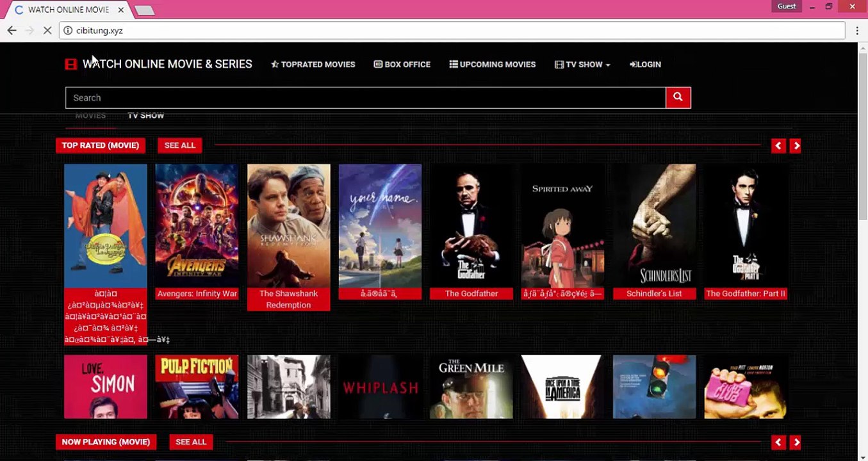Click the TOP RATED (MOVIE) label
This screenshot has height=461, width=868.
click(101, 145)
